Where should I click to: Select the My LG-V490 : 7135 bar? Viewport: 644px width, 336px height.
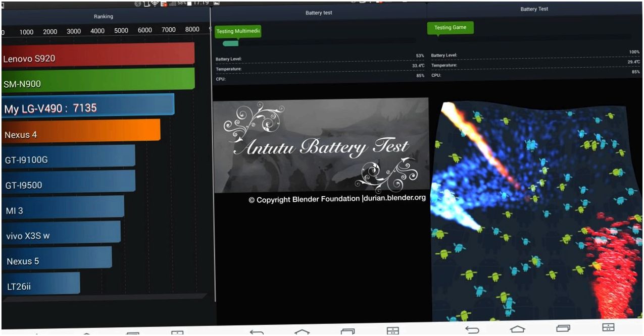88,105
